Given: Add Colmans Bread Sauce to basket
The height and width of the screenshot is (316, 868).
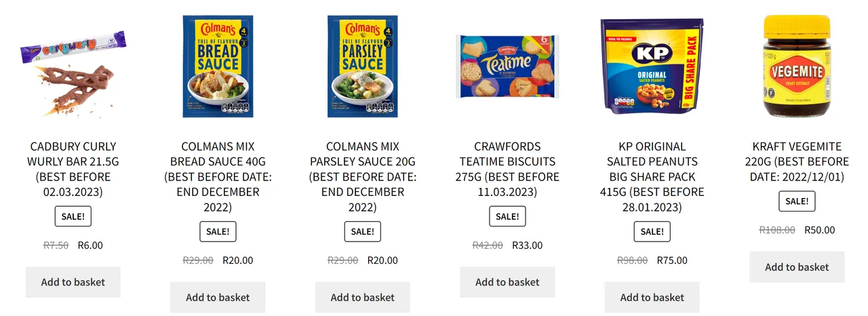Looking at the screenshot, I should click(218, 297).
